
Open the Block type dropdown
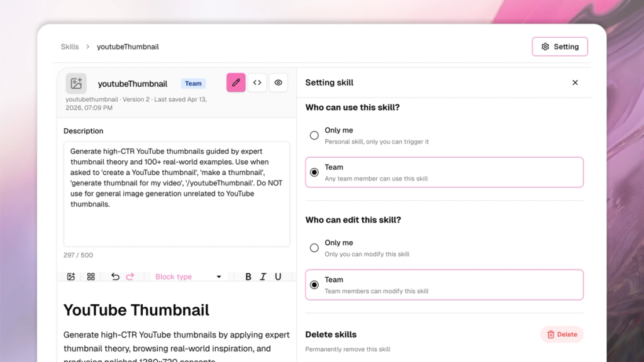click(186, 277)
